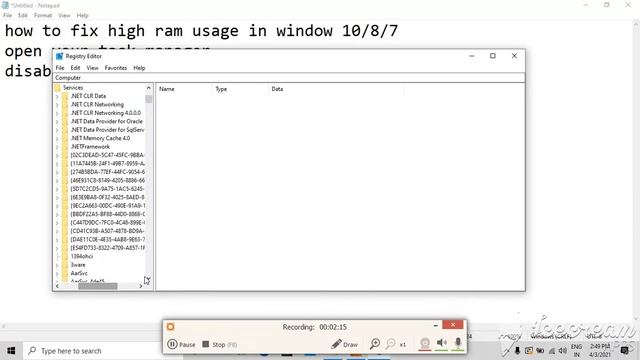Open Registry Editor Help menu
The height and width of the screenshot is (360, 640).
coord(139,68)
